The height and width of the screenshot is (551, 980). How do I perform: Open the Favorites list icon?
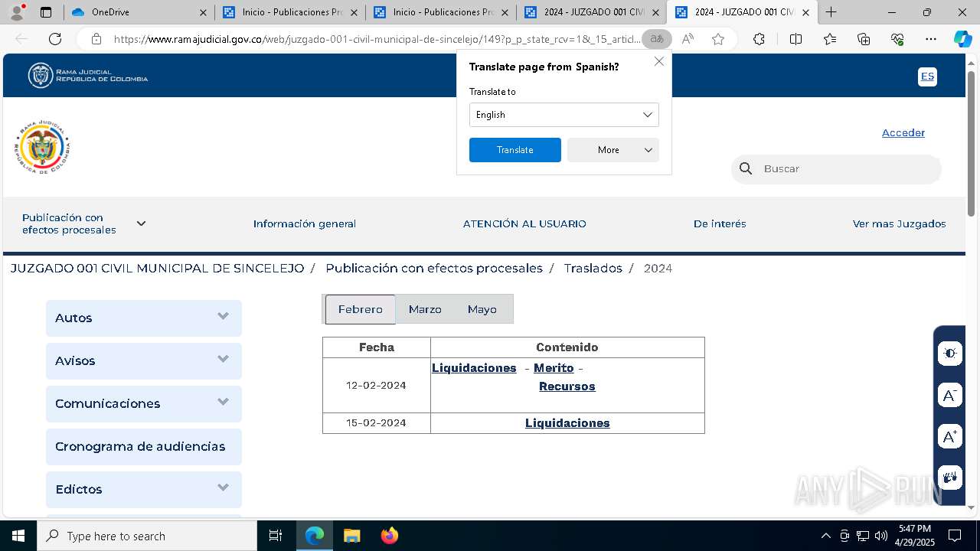click(x=830, y=39)
